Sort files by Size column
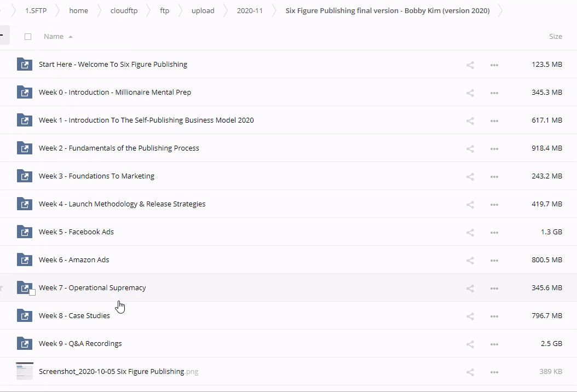This screenshot has height=392, width=577. click(555, 36)
